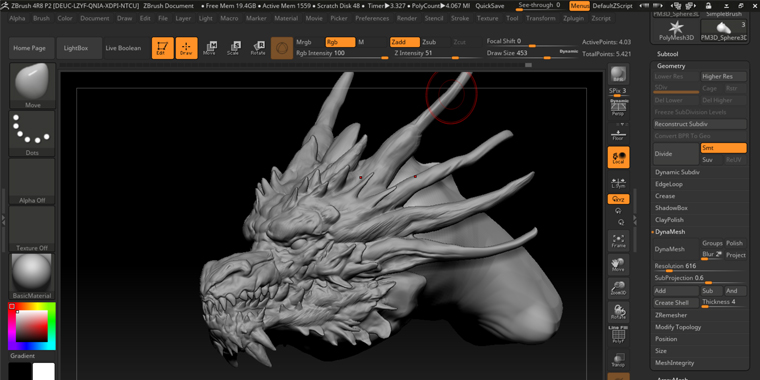
Task: Adjust DynaMesh Resolution slider
Action: click(700, 267)
